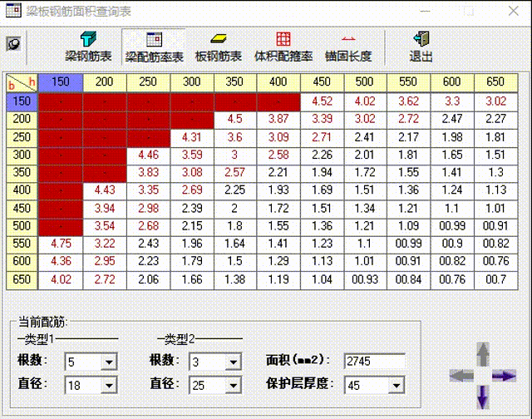Select row header 650
Image resolution: width=532 pixels, height=419 pixels.
(x=22, y=280)
